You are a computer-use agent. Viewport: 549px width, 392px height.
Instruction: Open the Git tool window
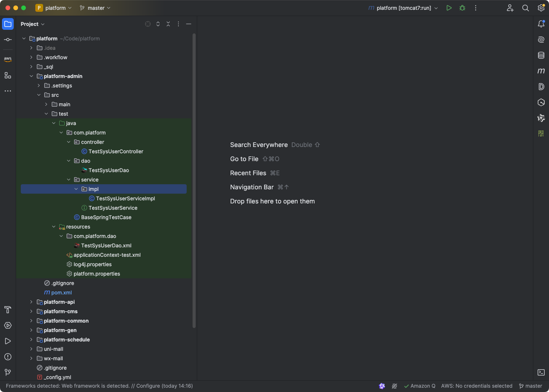click(x=8, y=372)
